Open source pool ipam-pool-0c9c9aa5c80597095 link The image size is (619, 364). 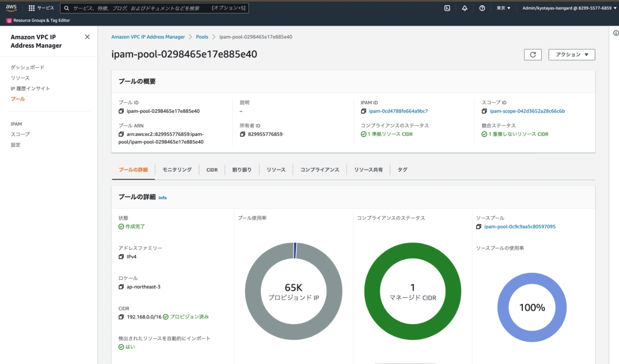[520, 227]
